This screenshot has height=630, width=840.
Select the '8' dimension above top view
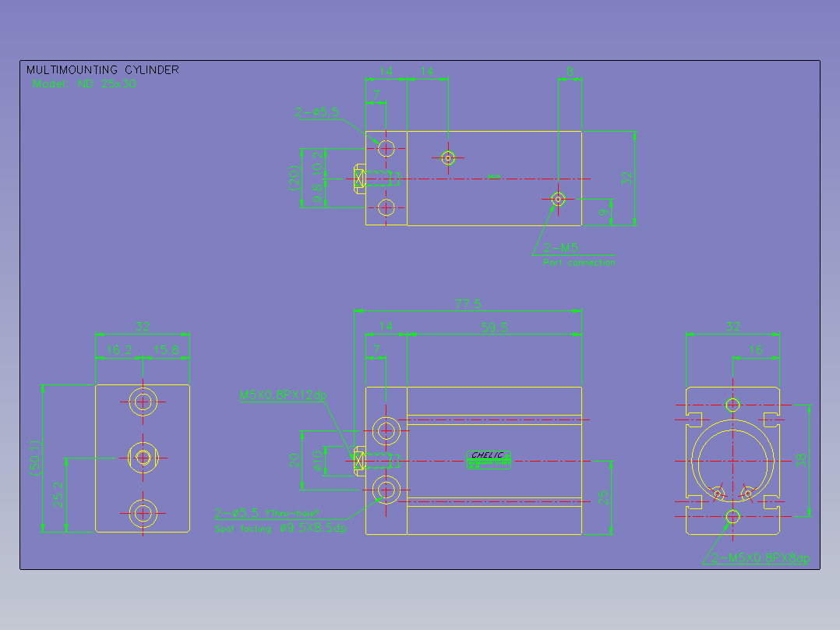(570, 71)
